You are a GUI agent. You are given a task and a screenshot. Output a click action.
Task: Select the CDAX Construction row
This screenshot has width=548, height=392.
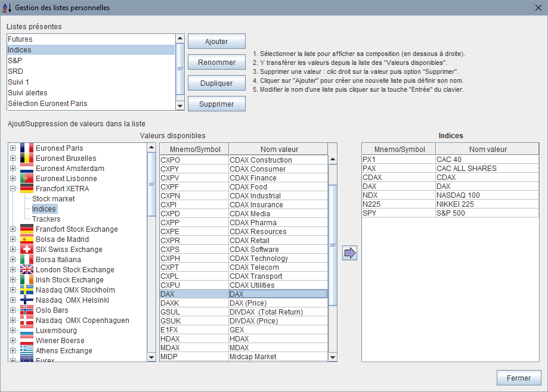[244, 160]
